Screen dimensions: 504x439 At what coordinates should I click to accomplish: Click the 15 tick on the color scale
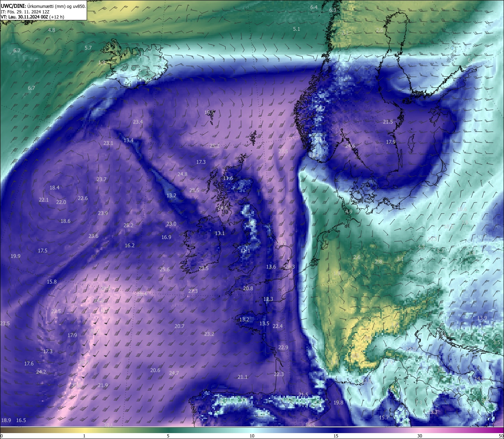coord(336,436)
